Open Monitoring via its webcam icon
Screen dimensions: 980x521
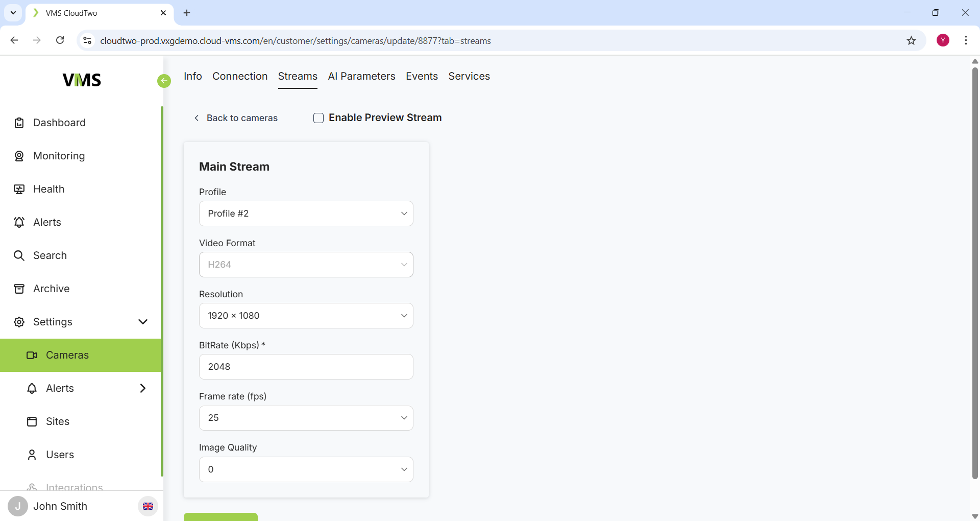point(19,156)
